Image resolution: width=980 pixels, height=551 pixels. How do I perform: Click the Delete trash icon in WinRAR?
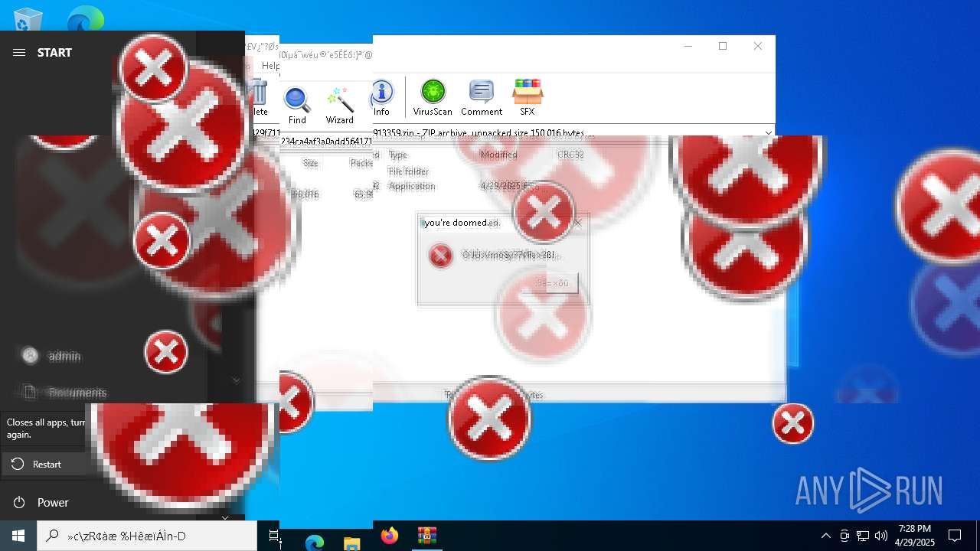260,97
